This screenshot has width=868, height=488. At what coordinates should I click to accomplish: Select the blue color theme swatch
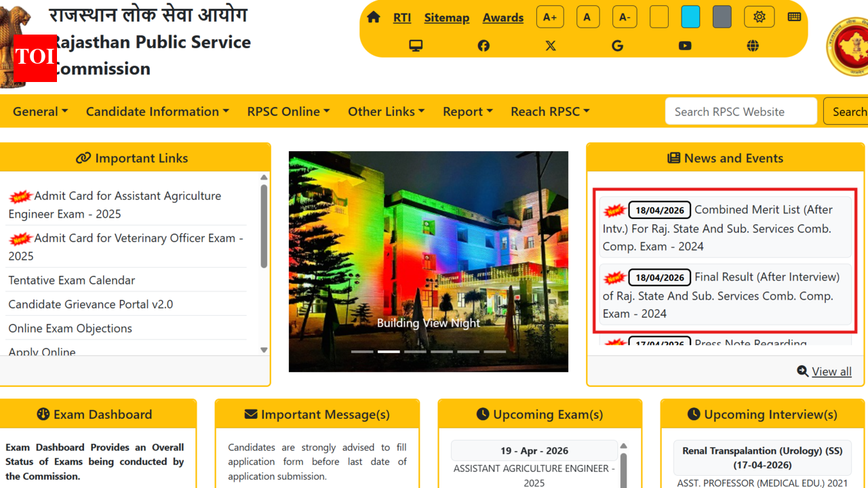(690, 16)
